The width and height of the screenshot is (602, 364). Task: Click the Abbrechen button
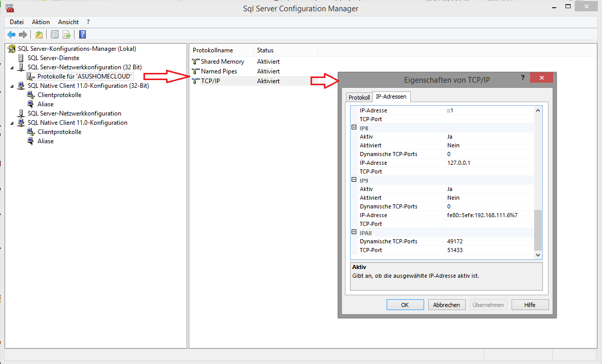446,305
